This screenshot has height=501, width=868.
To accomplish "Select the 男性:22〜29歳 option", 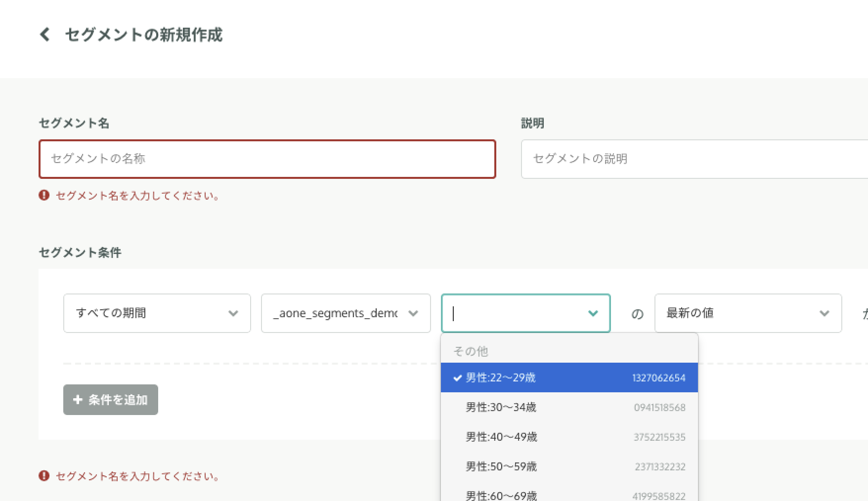I will (x=569, y=378).
